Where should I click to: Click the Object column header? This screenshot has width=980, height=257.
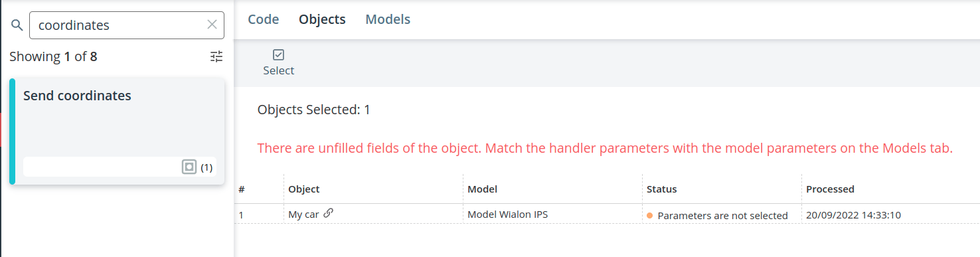(304, 189)
